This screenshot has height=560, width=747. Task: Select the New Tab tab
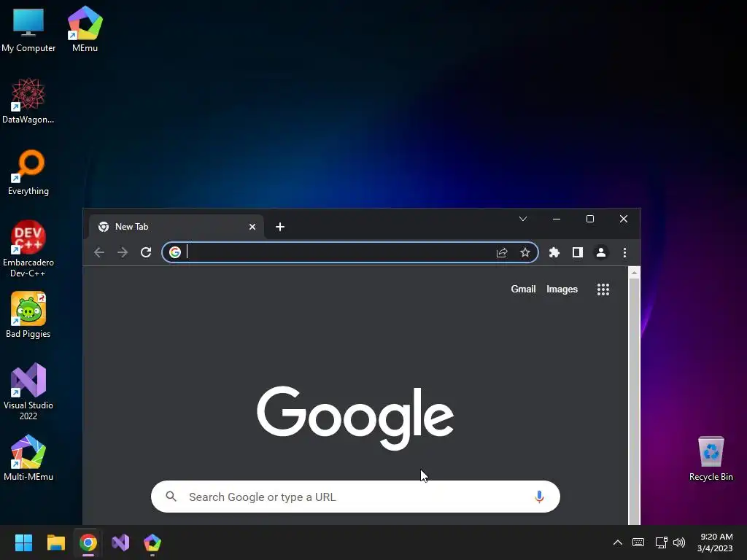(177, 227)
